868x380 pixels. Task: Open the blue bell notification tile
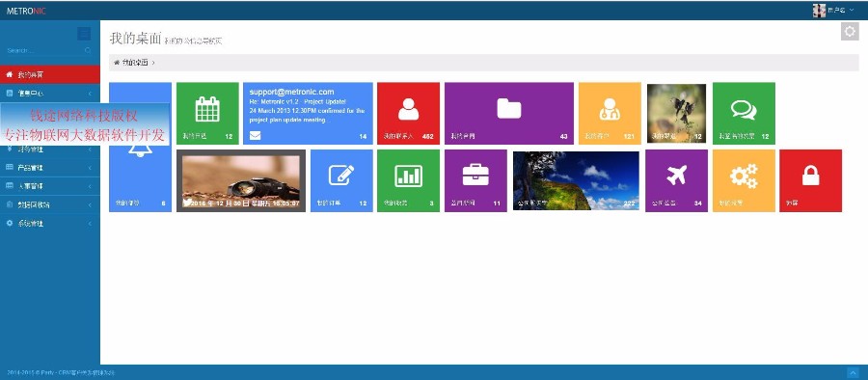coord(140,147)
